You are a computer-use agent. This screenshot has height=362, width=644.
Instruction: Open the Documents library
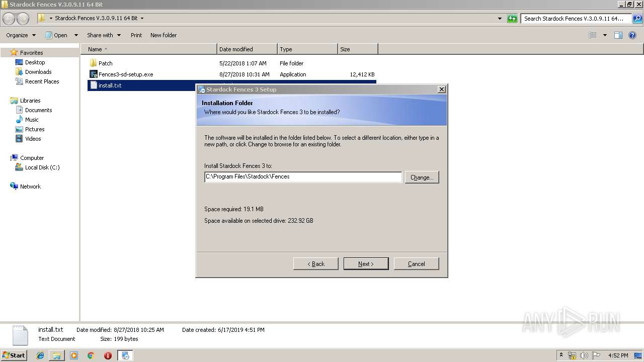point(38,110)
